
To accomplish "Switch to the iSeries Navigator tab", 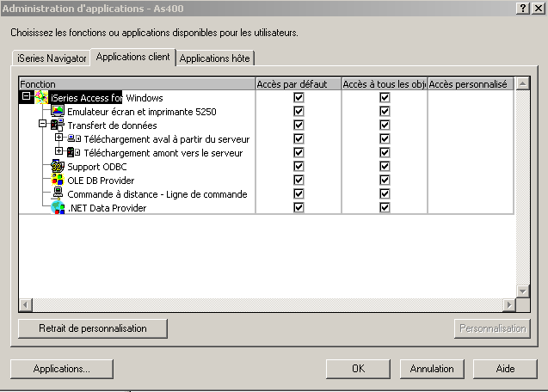I will pos(52,58).
